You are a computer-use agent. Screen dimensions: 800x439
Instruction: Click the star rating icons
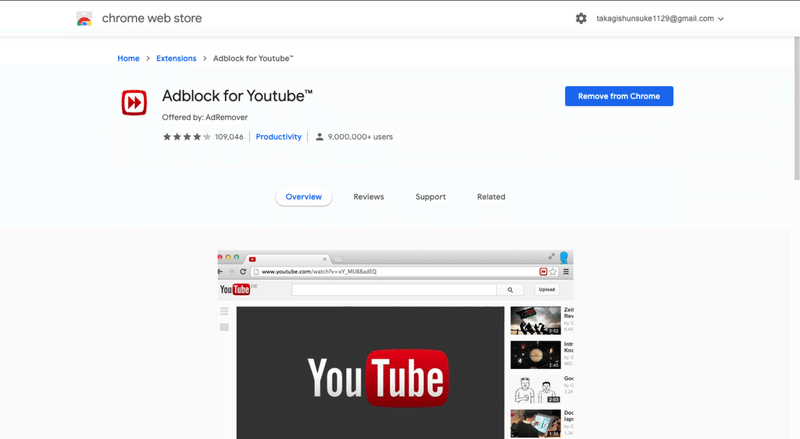pyautogui.click(x=187, y=137)
